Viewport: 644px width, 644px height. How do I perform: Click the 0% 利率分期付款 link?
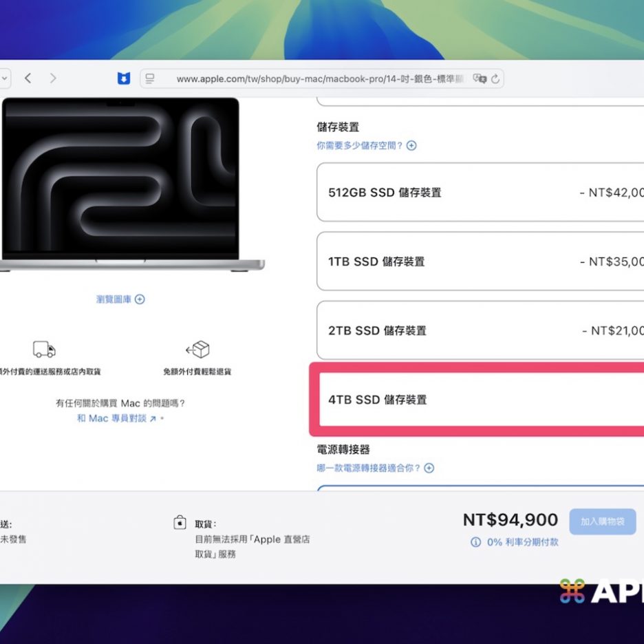pyautogui.click(x=522, y=542)
